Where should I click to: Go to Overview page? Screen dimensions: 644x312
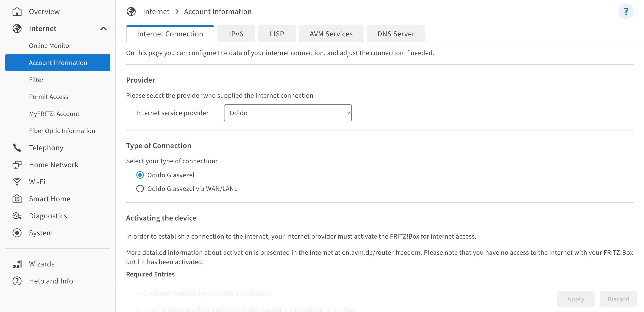pyautogui.click(x=57, y=11)
